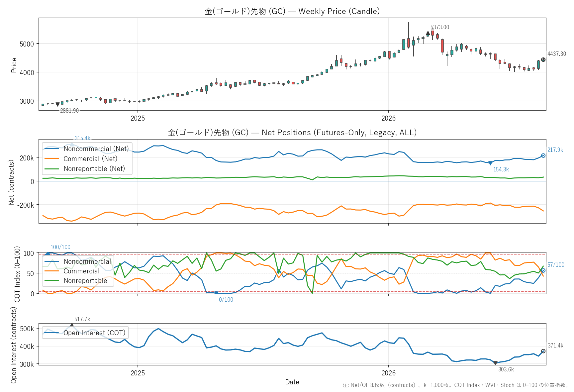This screenshot has height=392, width=574.
Task: Click the 2881.90 price low triangle marker
Action: click(57, 105)
